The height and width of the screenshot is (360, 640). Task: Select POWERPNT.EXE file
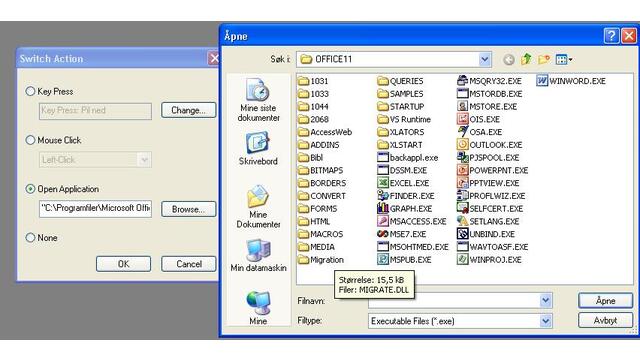[492, 170]
